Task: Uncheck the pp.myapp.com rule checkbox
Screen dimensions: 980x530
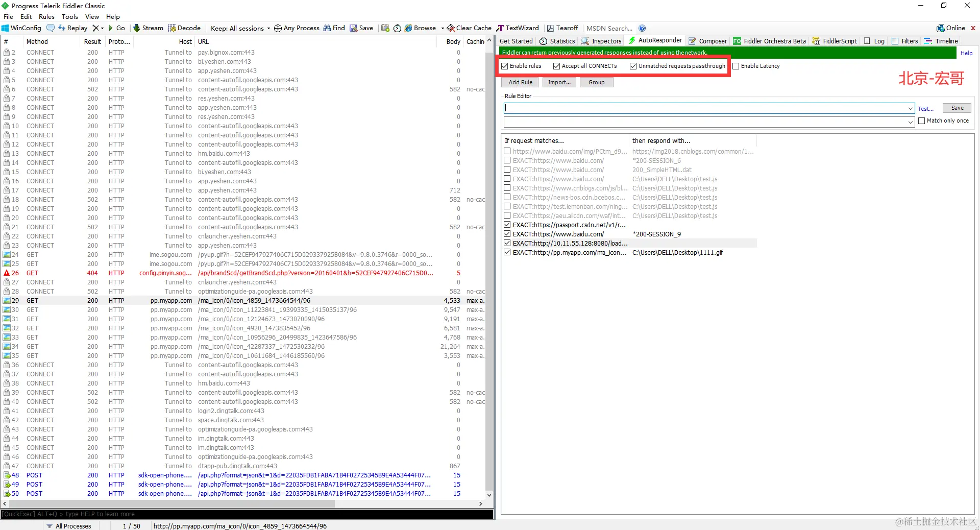Action: point(507,252)
